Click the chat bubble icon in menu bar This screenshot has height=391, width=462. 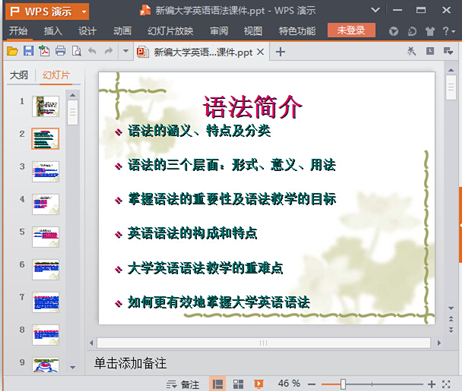pos(412,32)
